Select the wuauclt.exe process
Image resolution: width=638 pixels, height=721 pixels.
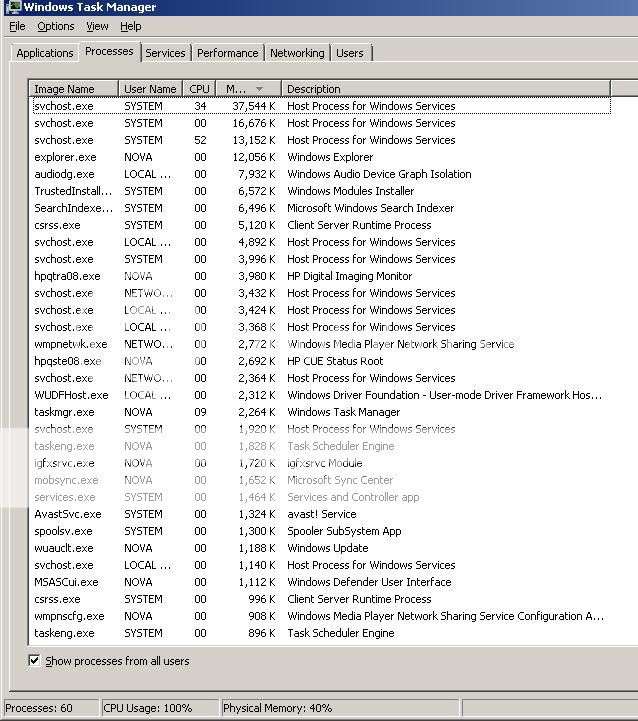[322, 549]
